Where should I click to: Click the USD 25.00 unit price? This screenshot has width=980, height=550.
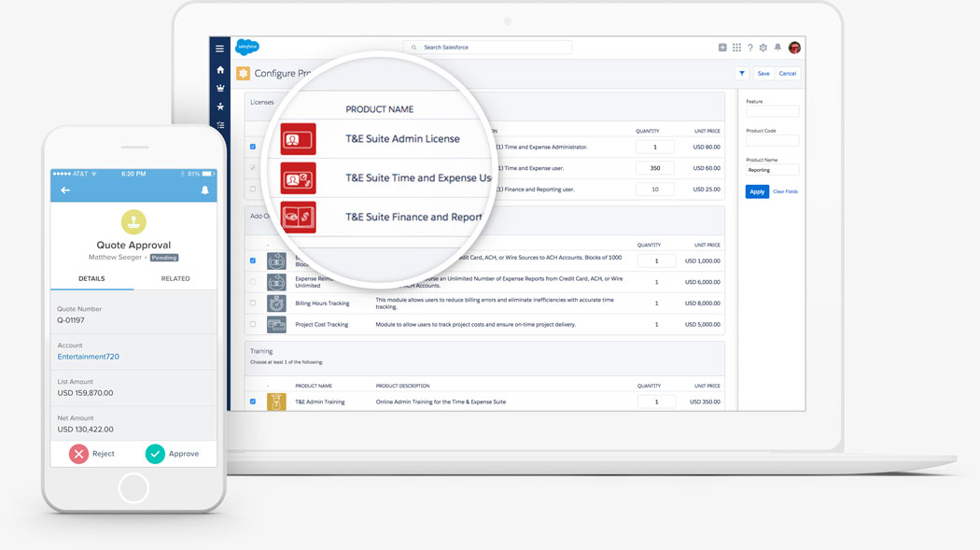pos(707,190)
